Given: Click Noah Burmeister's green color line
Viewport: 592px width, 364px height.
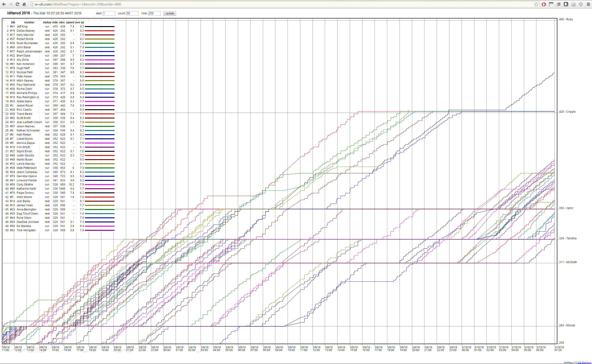Looking at the screenshot, I should [x=99, y=43].
